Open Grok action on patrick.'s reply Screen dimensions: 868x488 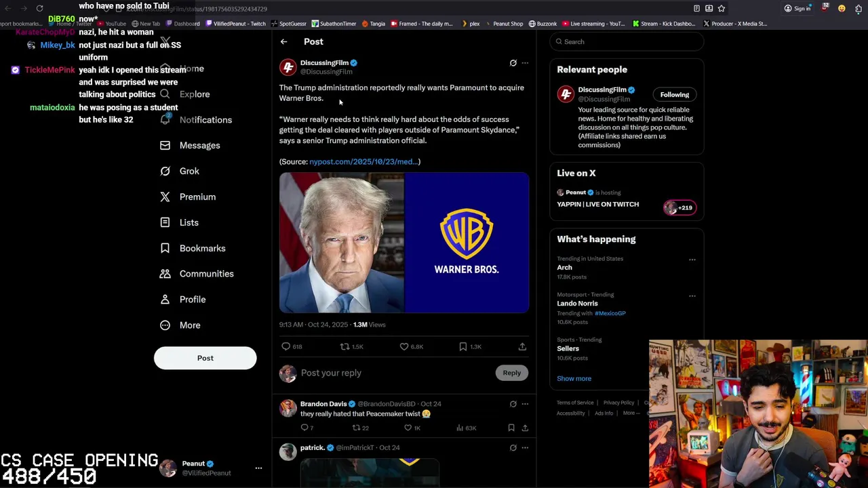coord(513,448)
